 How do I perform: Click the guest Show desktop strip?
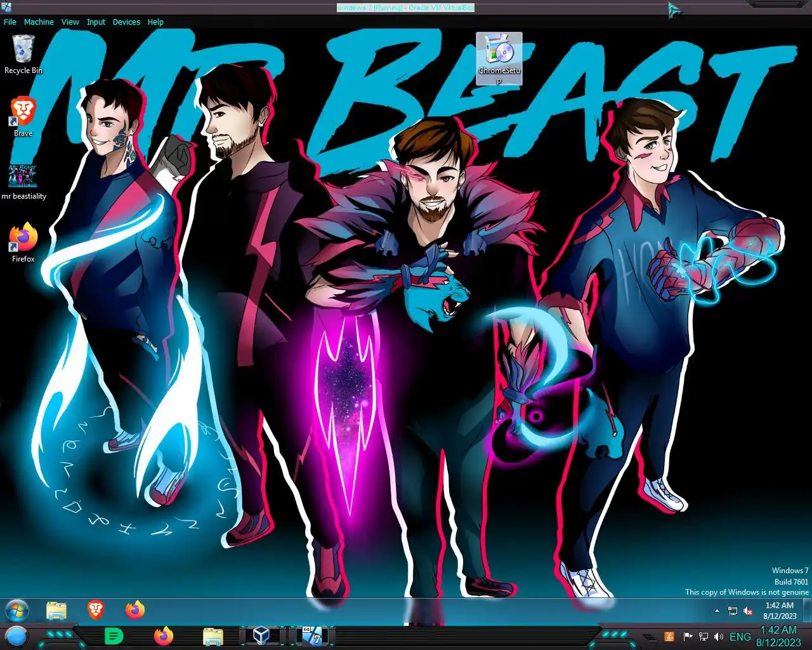(x=808, y=611)
